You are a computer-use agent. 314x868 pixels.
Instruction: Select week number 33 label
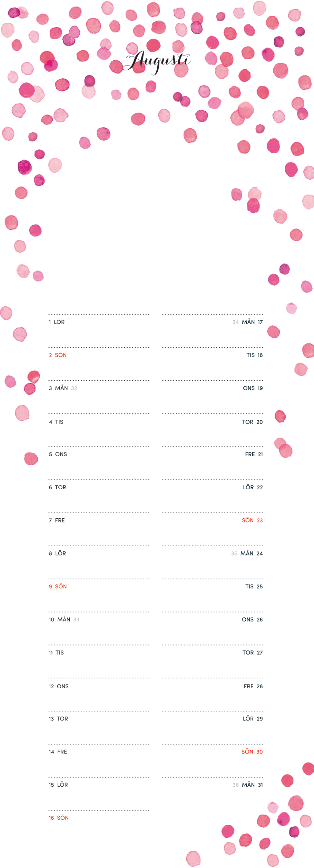point(76,620)
